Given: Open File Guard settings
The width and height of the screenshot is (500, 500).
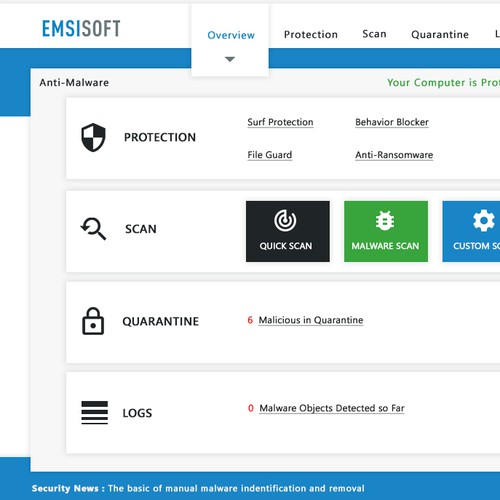Looking at the screenshot, I should point(270,155).
